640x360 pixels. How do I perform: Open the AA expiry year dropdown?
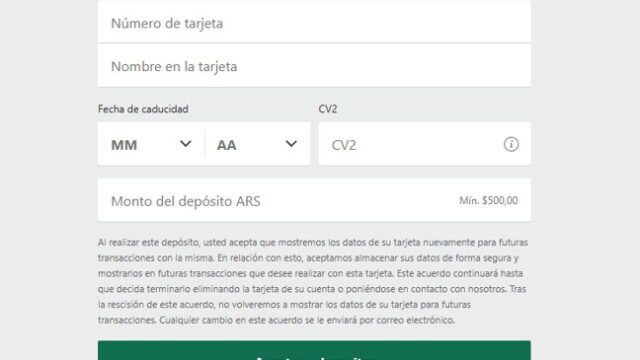click(x=257, y=144)
